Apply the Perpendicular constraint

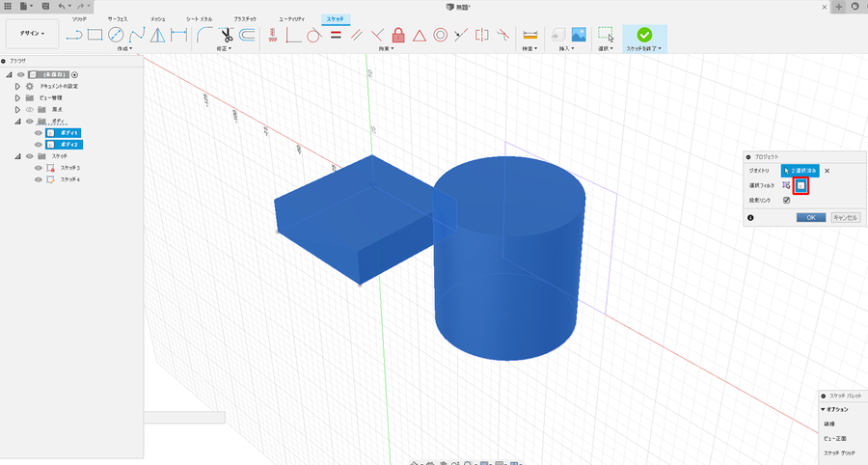pyautogui.click(x=377, y=35)
